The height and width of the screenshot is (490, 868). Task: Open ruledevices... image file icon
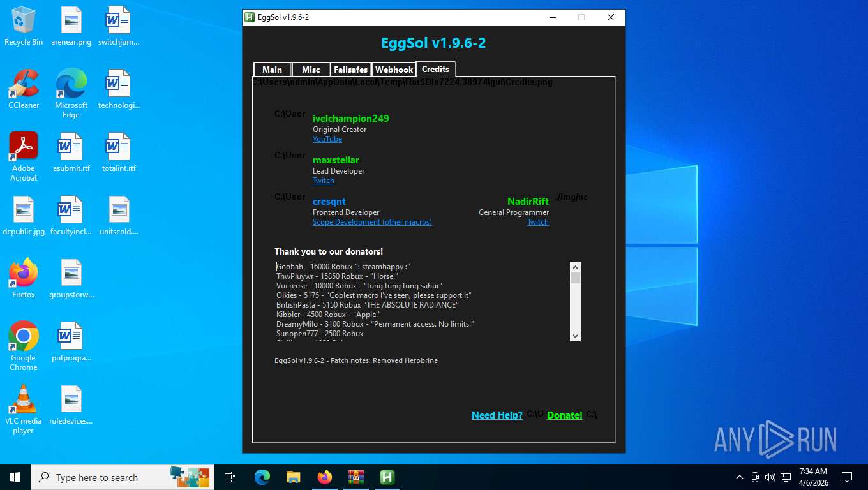click(x=71, y=405)
